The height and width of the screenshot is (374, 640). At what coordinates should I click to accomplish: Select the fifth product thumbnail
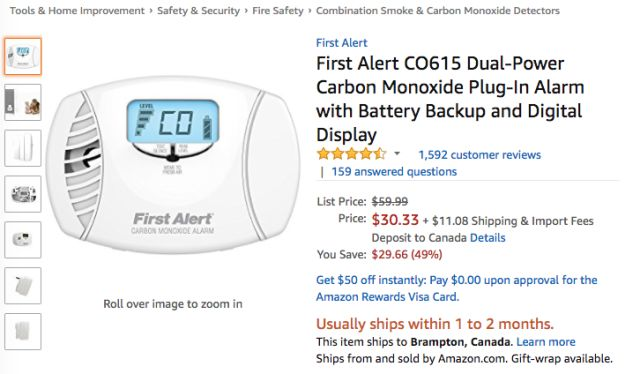(23, 240)
